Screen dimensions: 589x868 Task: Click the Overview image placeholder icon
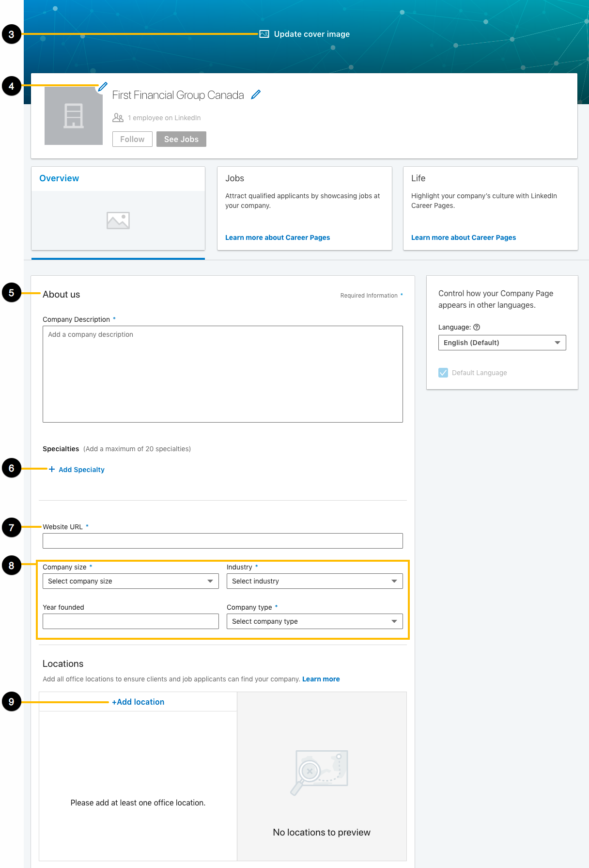pyautogui.click(x=118, y=221)
